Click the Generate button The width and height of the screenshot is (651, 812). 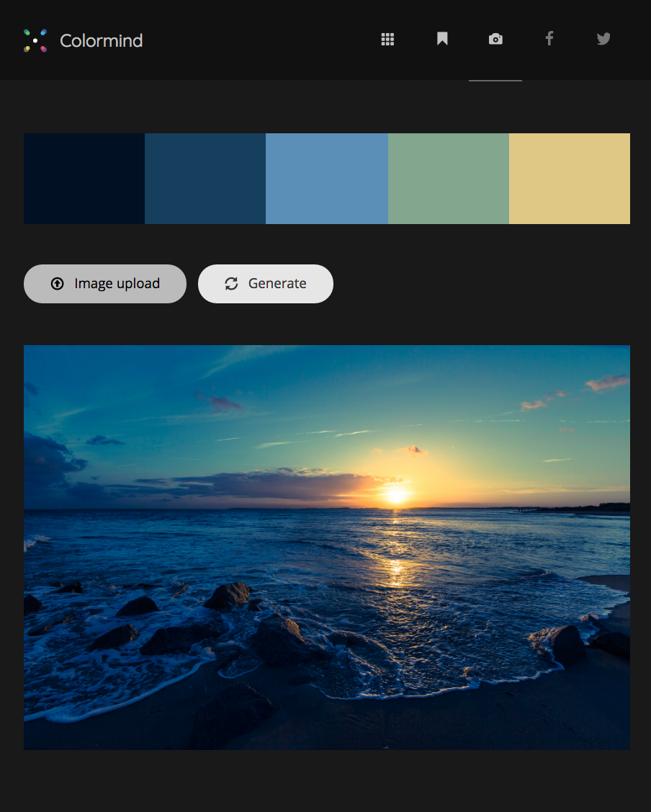(266, 284)
